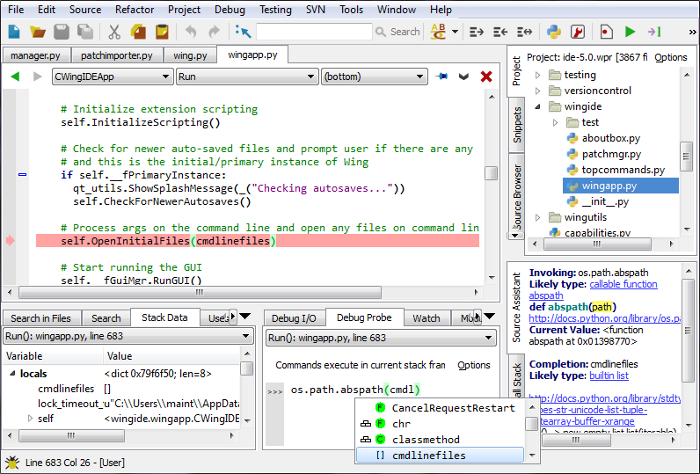700x474 pixels.
Task: Open the CWingIDEApp class dropdown
Action: 112,76
